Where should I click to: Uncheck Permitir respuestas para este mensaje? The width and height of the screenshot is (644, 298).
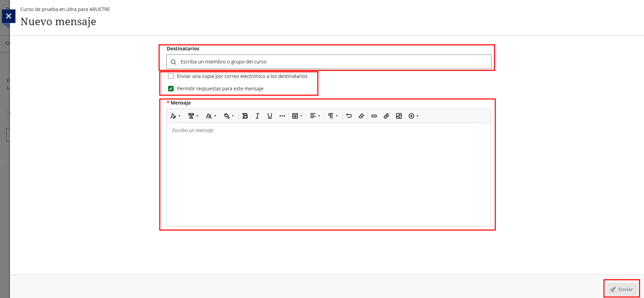[171, 89]
